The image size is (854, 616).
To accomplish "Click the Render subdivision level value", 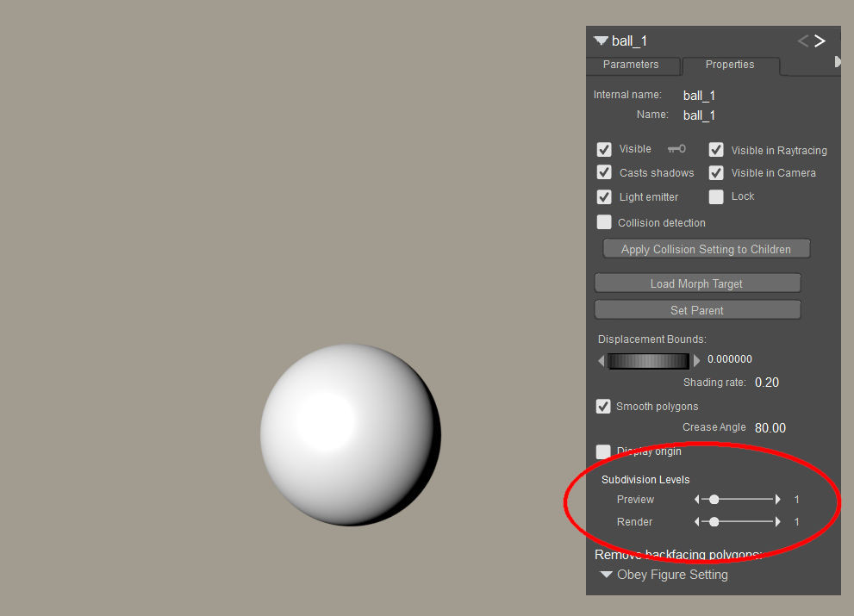I will coord(797,522).
